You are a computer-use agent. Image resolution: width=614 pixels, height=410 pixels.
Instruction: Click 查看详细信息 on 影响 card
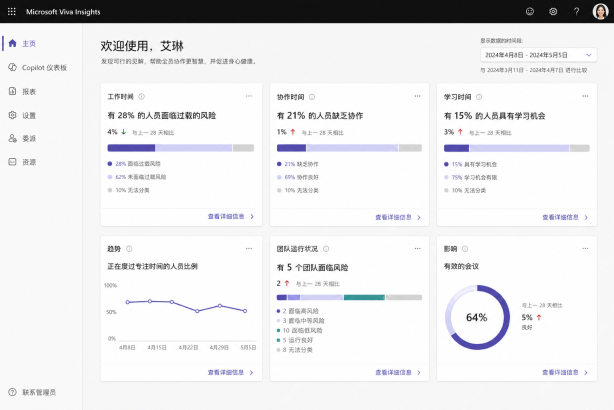click(x=565, y=372)
